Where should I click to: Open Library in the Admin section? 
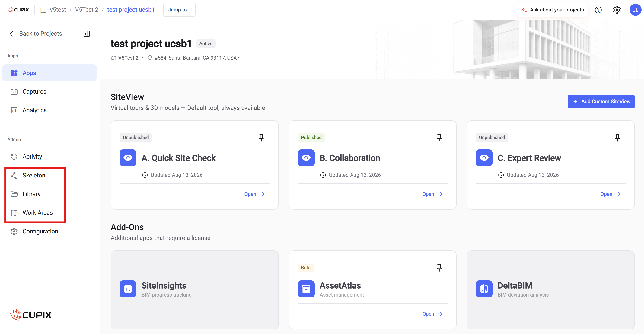click(49, 194)
